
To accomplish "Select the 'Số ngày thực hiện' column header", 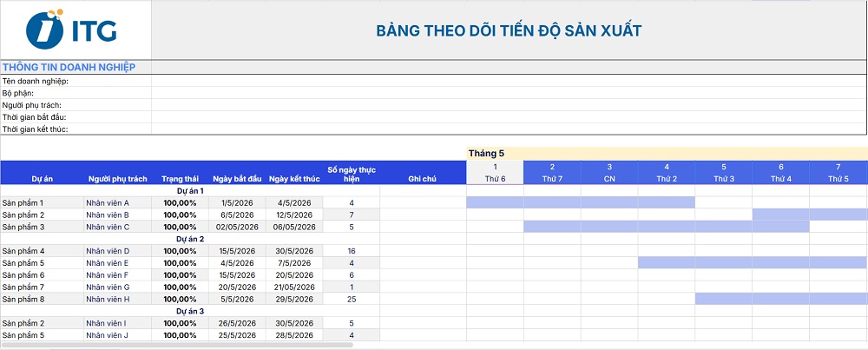I will coord(352,173).
